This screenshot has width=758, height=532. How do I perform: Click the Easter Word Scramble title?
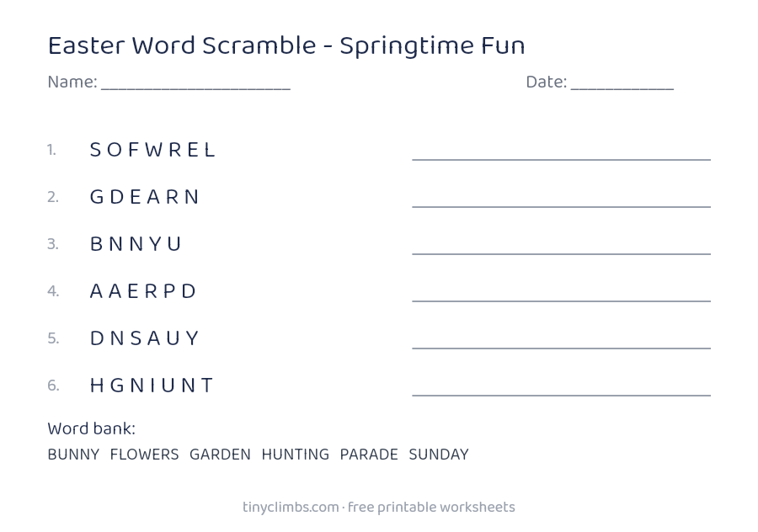[286, 46]
